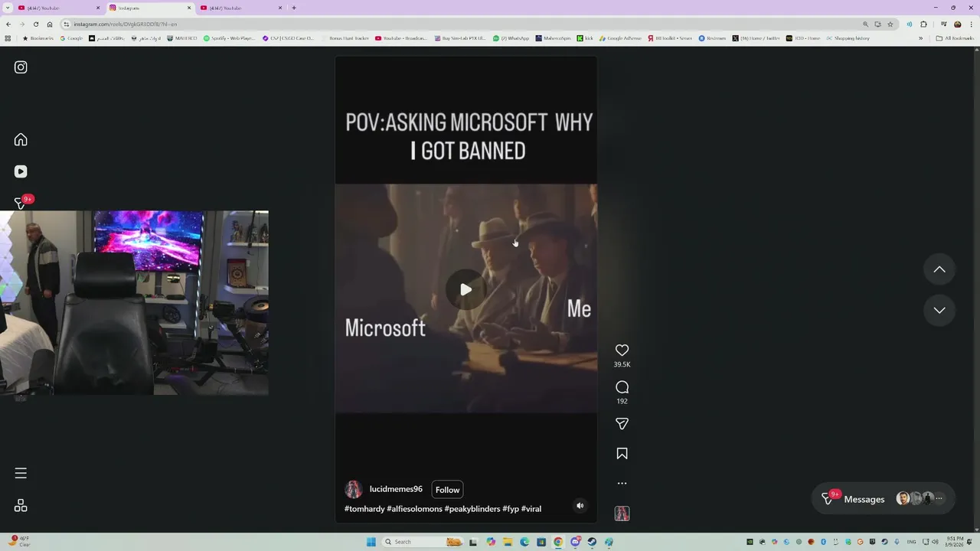Click the 39.5K like count
980x551 pixels.
point(622,365)
